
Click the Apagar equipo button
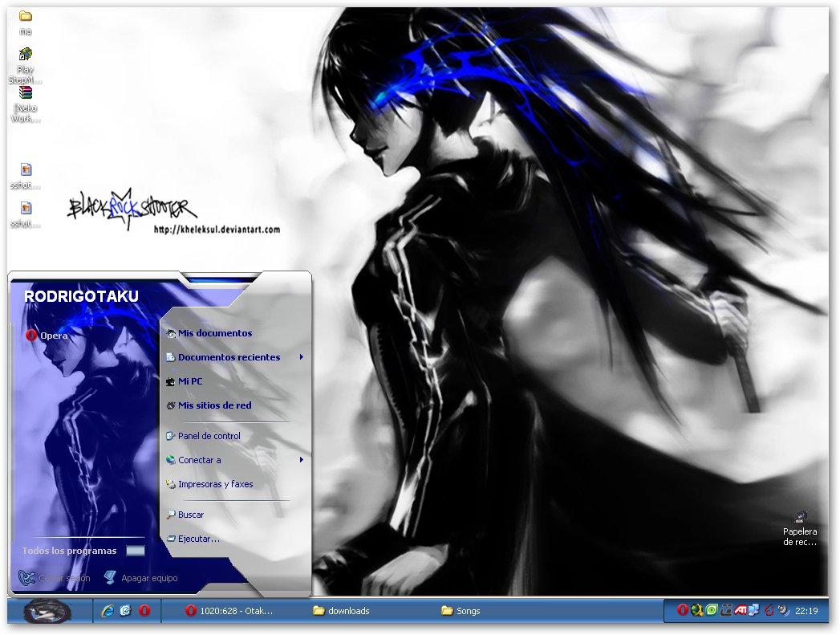point(140,578)
